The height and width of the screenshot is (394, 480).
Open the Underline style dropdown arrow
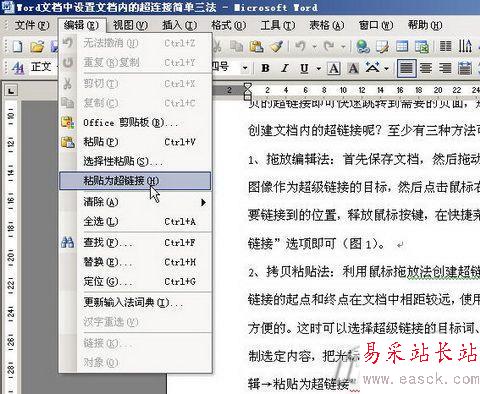coord(319,69)
